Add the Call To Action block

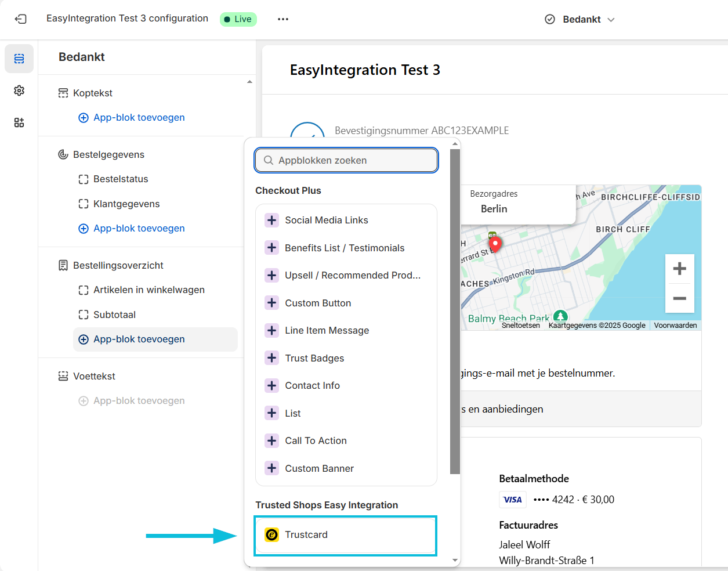click(316, 440)
